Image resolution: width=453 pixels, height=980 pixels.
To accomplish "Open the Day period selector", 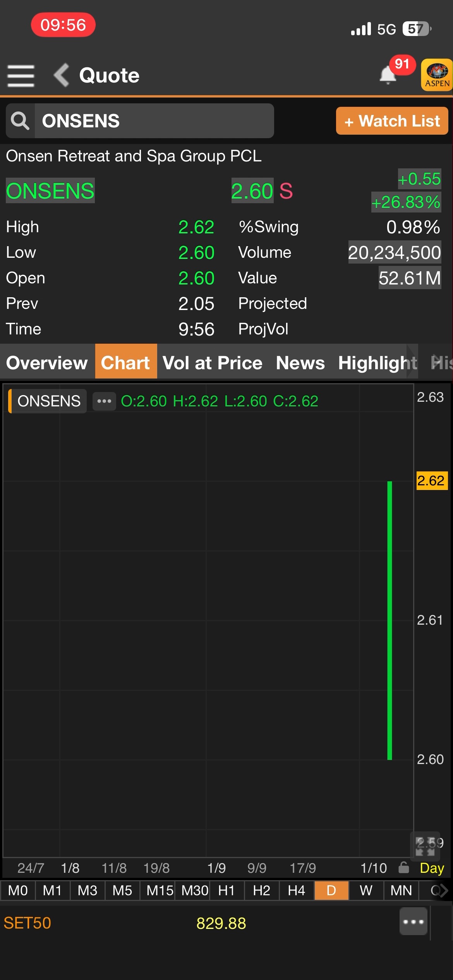I will click(432, 868).
